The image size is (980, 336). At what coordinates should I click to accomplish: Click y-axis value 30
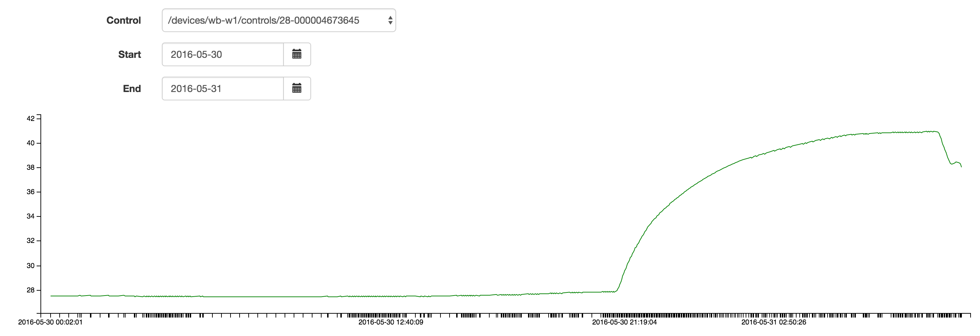30,266
